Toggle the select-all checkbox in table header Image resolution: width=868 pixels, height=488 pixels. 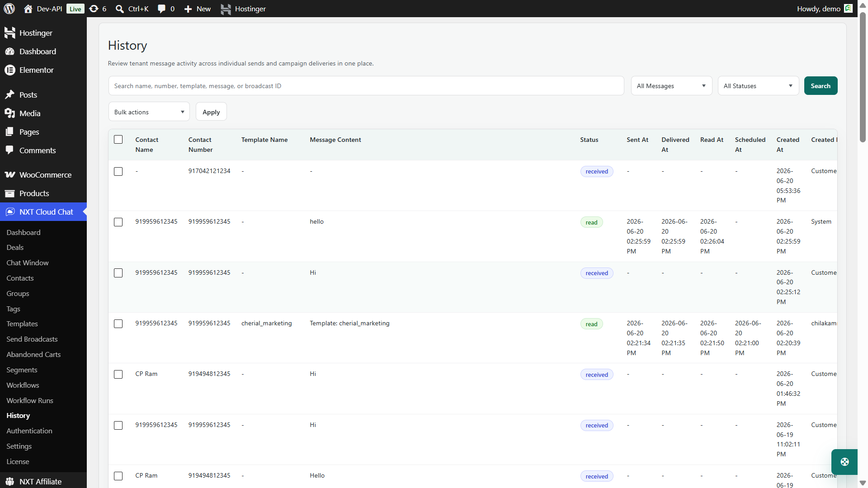point(118,140)
